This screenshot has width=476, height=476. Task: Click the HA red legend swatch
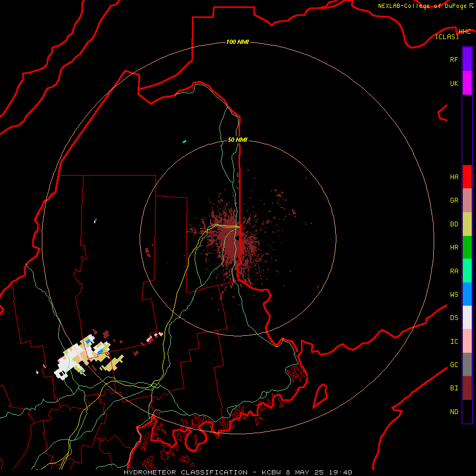tap(467, 177)
